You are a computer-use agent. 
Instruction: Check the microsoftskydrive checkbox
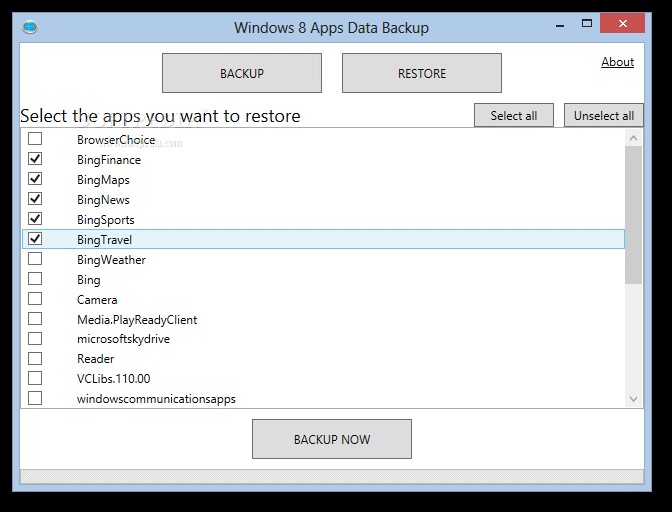(x=35, y=338)
